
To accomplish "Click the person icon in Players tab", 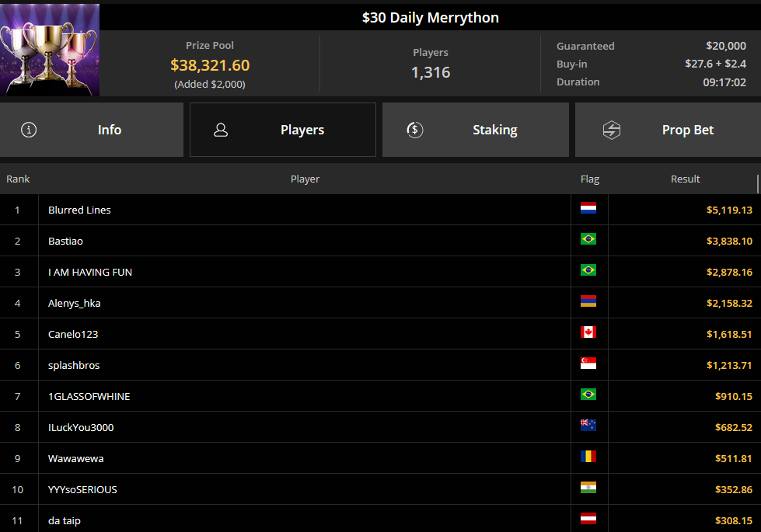I will click(x=221, y=130).
